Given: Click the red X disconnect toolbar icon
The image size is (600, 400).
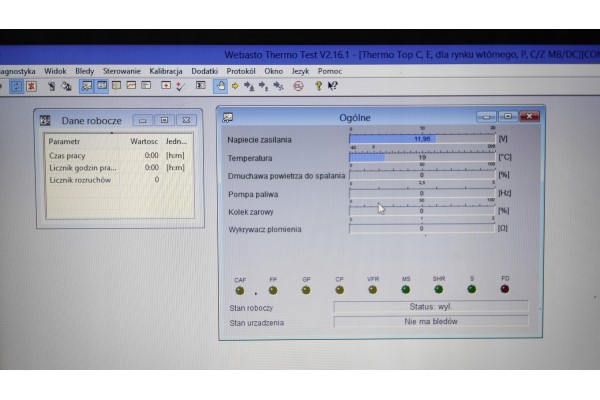Looking at the screenshot, I should click(x=31, y=86).
